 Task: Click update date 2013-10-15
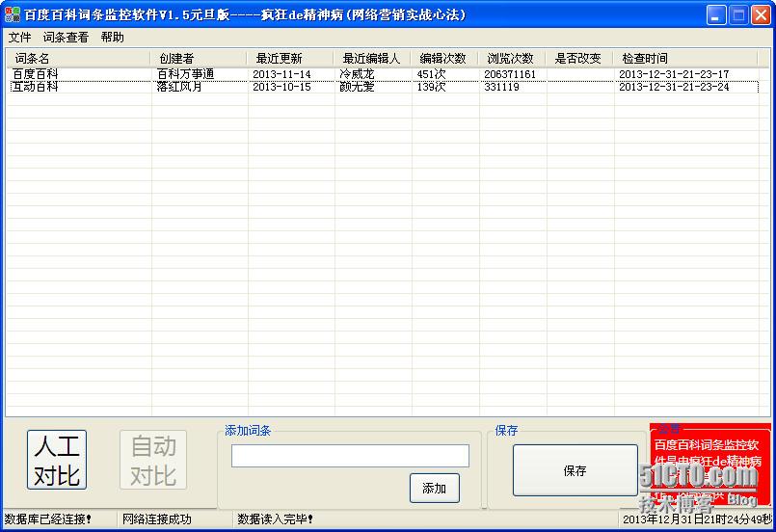281,87
